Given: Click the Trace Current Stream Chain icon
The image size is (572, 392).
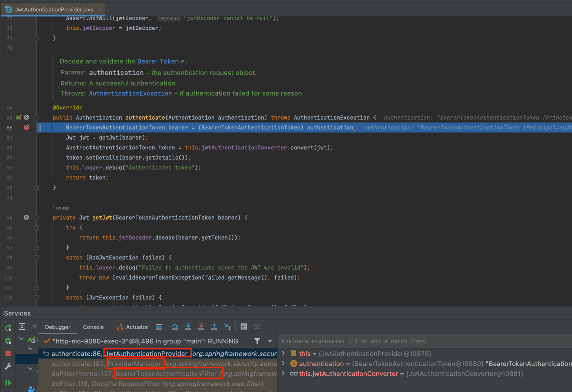Looking at the screenshot, I should (x=257, y=327).
